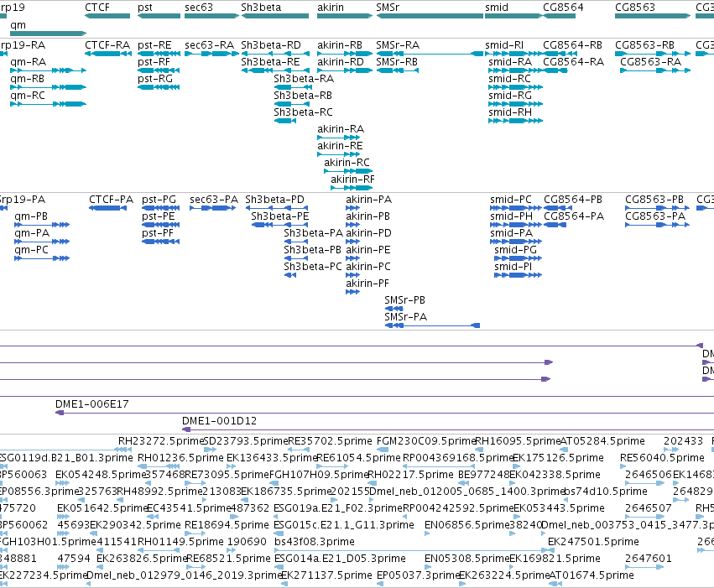Screen dimensions: 714x588
Task: Click the Sh3beta-RD transcript label
Action: (x=271, y=45)
